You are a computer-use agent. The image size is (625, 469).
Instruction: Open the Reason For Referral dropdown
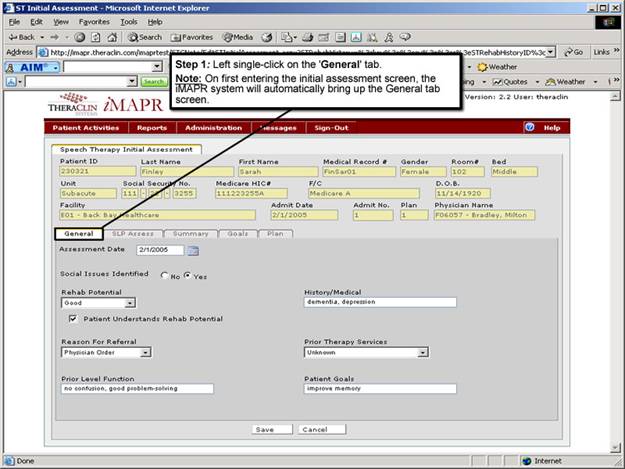(x=146, y=353)
